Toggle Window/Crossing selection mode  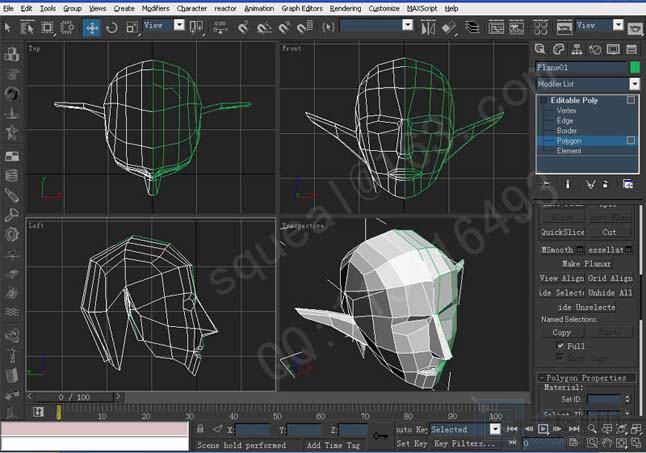[x=67, y=28]
